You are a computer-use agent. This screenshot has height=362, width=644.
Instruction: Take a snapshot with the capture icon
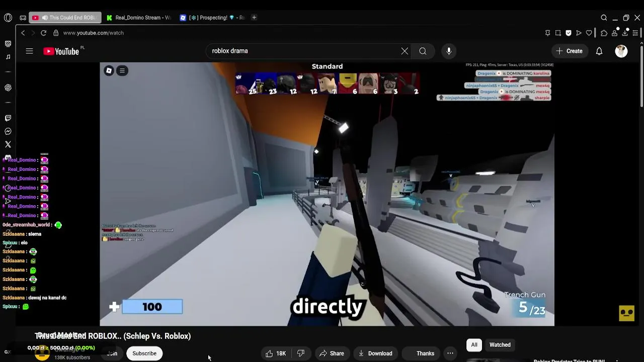pos(558,33)
